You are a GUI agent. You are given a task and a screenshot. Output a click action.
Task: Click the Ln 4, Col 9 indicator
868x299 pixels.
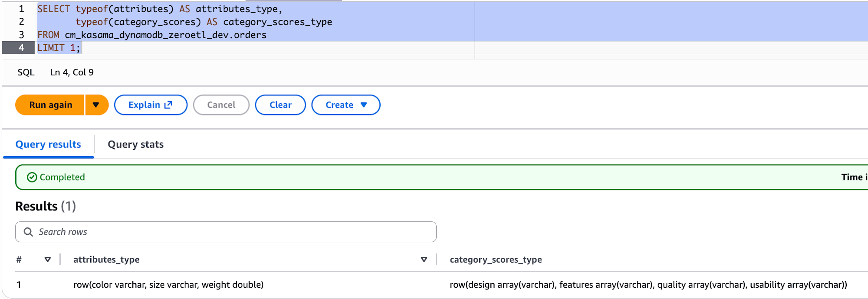click(x=72, y=72)
